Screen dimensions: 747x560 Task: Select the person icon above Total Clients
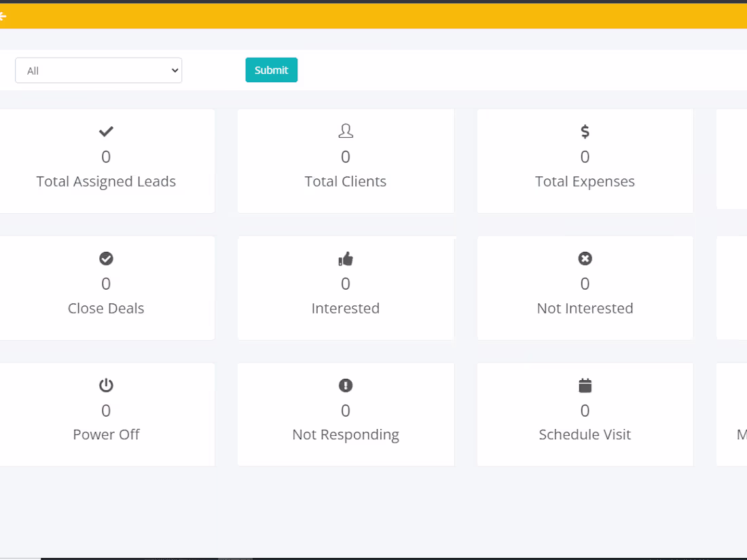tap(346, 130)
